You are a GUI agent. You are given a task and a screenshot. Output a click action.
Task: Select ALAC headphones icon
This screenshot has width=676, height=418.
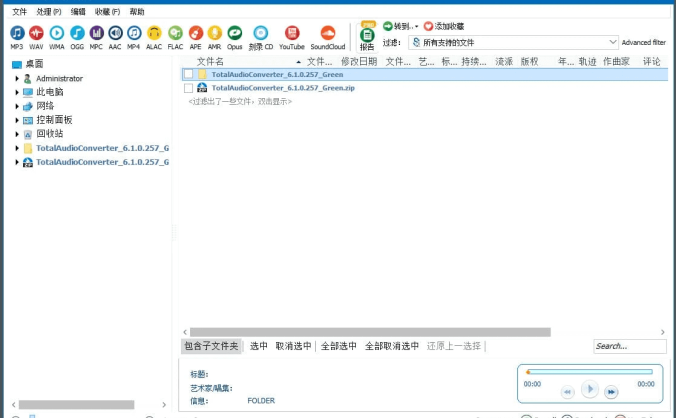coord(154,33)
